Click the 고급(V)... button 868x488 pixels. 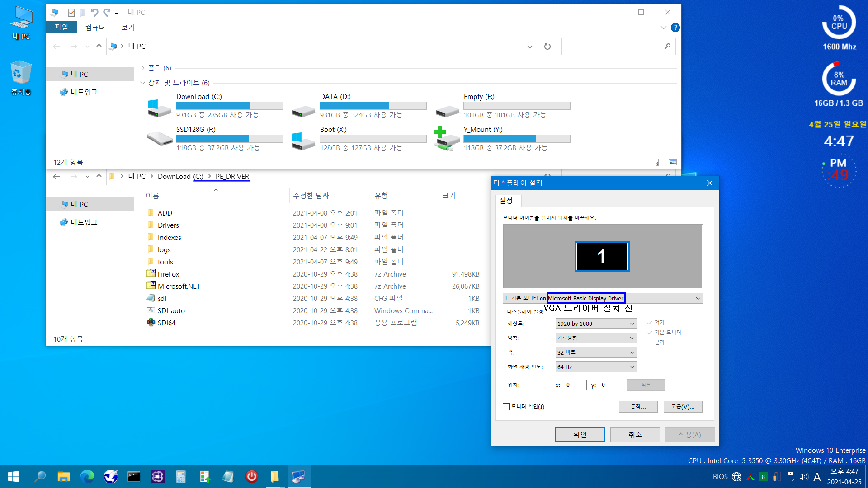683,407
